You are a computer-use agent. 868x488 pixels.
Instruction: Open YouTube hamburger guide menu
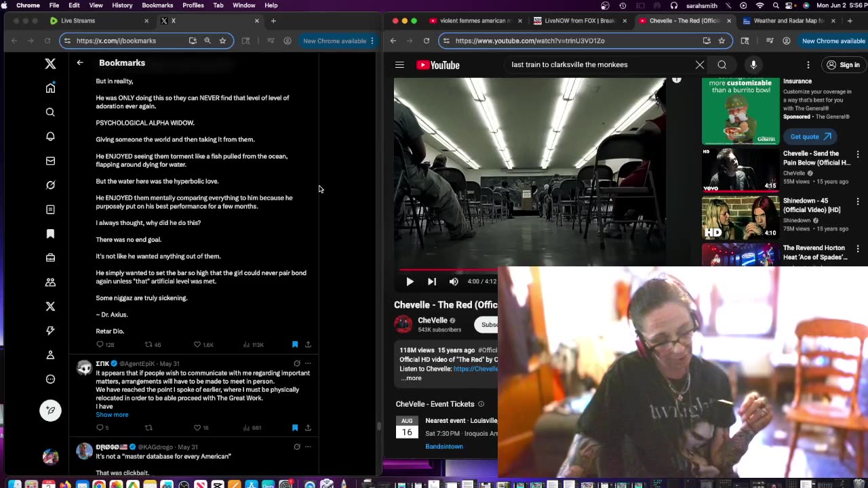[x=399, y=65]
